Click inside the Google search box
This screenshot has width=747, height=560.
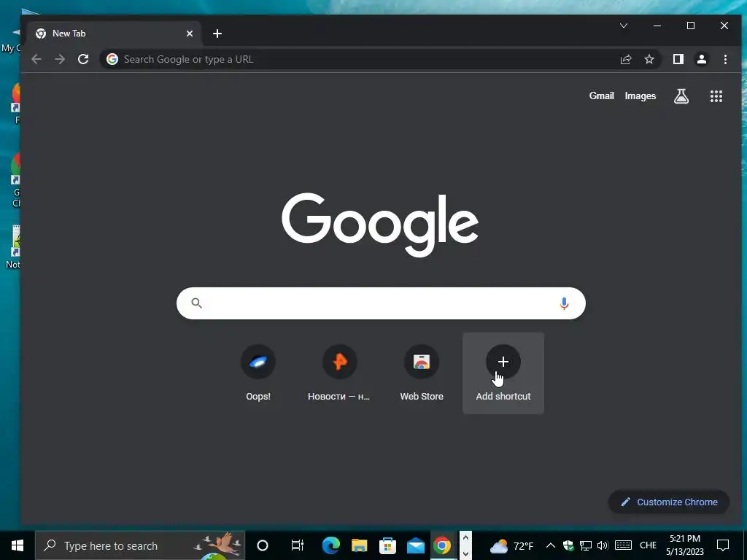(x=381, y=303)
